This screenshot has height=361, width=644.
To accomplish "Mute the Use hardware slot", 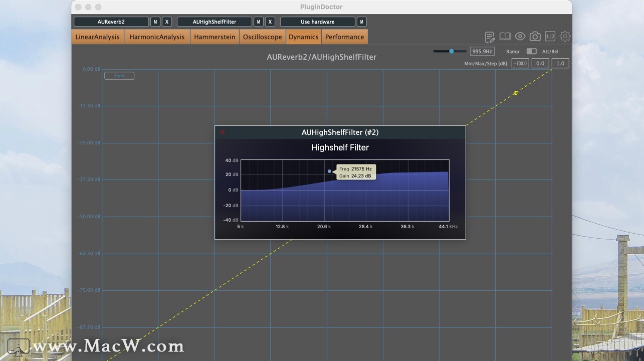I will (x=361, y=22).
